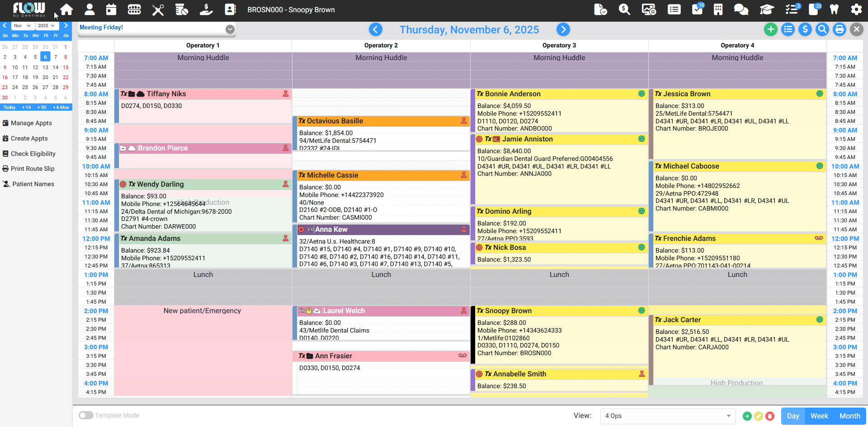Click Print Route Slip link
Image resolution: width=868 pixels, height=427 pixels.
point(33,169)
